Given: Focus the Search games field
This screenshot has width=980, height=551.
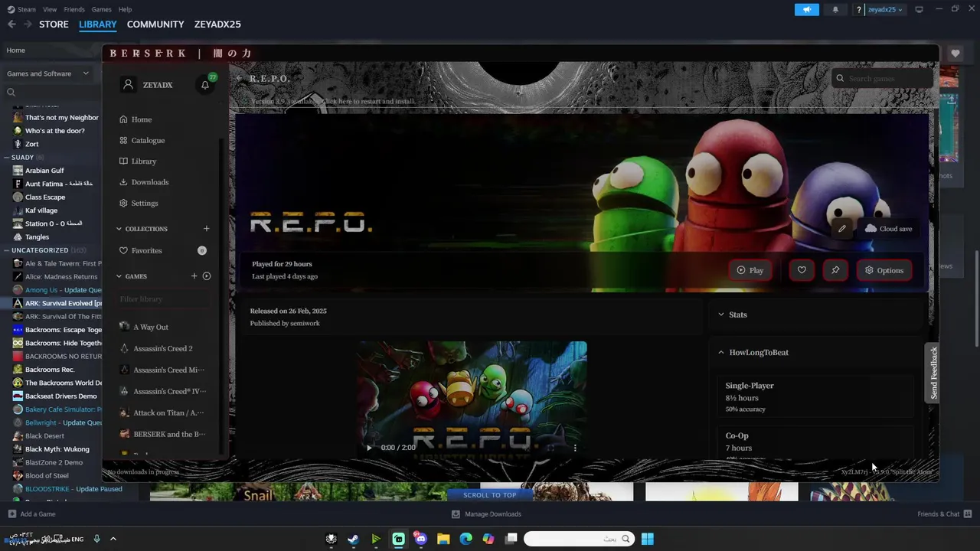Looking at the screenshot, I should click(x=882, y=79).
